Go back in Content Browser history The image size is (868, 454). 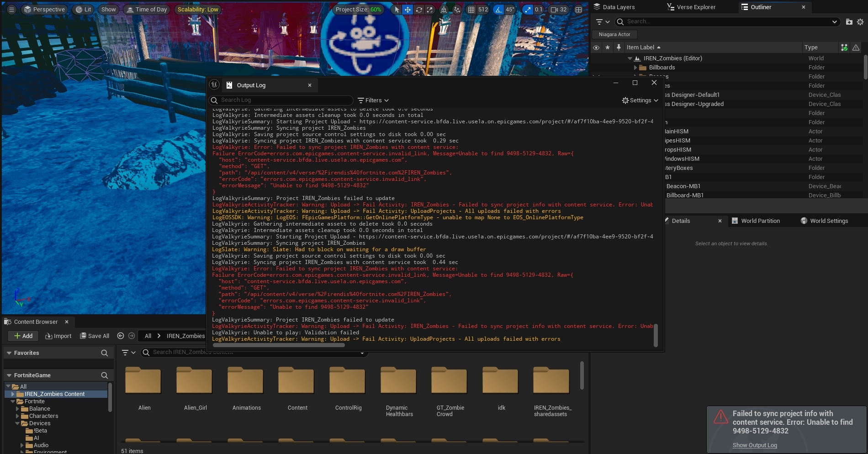point(121,336)
